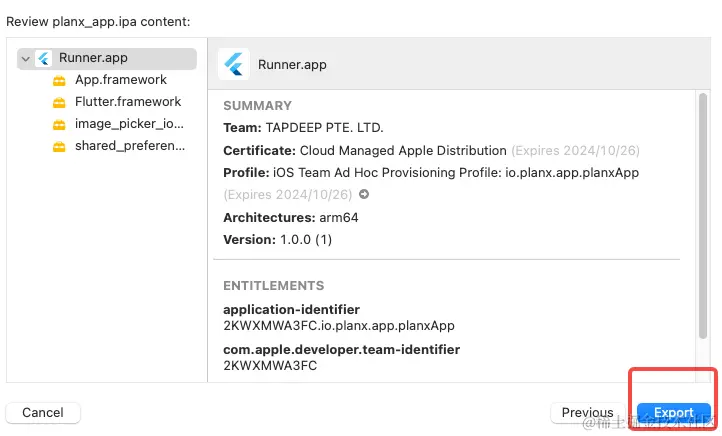Open provisioning profile via the arrow icon
Image resolution: width=722 pixels, height=436 pixels.
364,195
